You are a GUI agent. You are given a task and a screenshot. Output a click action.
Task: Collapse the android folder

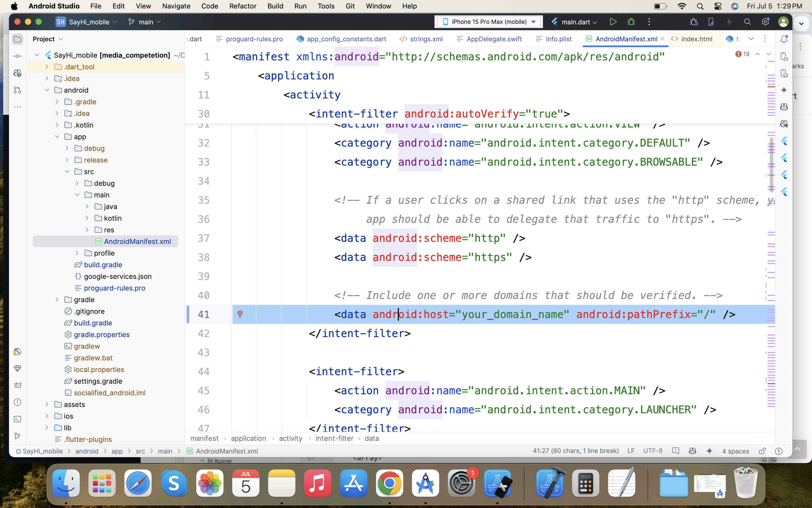[x=47, y=90]
